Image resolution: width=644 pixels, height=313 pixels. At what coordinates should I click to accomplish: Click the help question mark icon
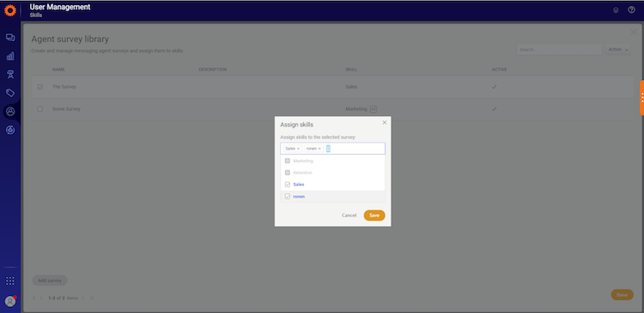click(632, 9)
